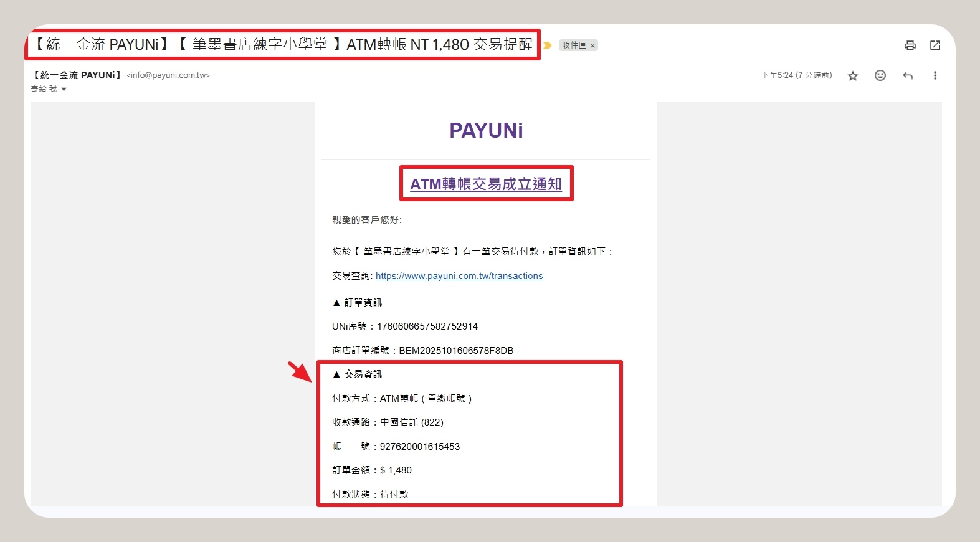Open email in a new window
This screenshot has width=980, height=542.
[x=935, y=45]
